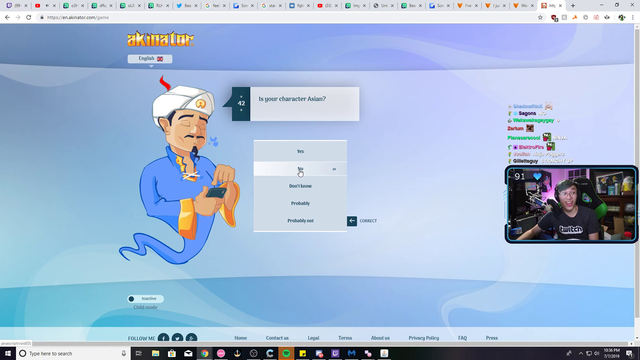Open the About us footer link
The width and height of the screenshot is (640, 360).
click(x=380, y=338)
